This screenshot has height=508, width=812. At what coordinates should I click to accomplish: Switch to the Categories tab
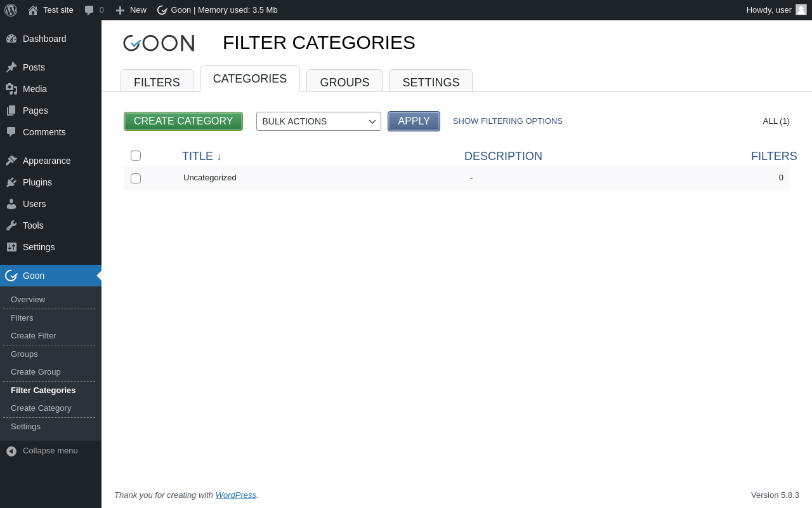(x=250, y=79)
